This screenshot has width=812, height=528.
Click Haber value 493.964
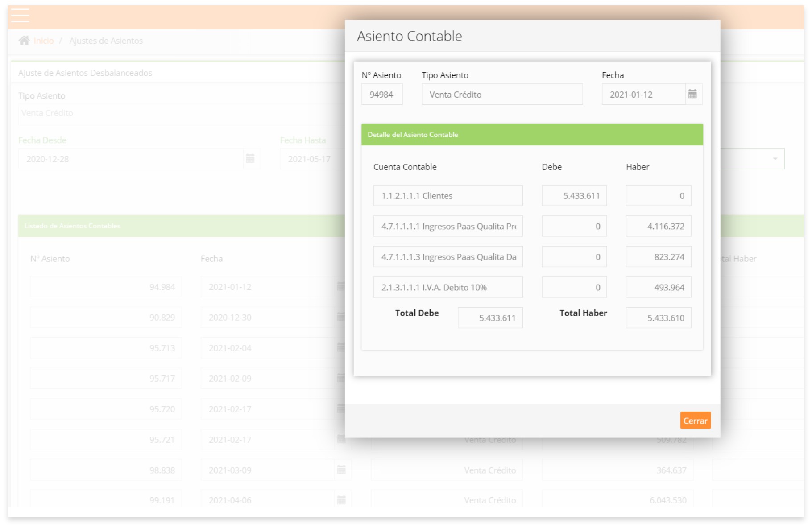pos(659,287)
